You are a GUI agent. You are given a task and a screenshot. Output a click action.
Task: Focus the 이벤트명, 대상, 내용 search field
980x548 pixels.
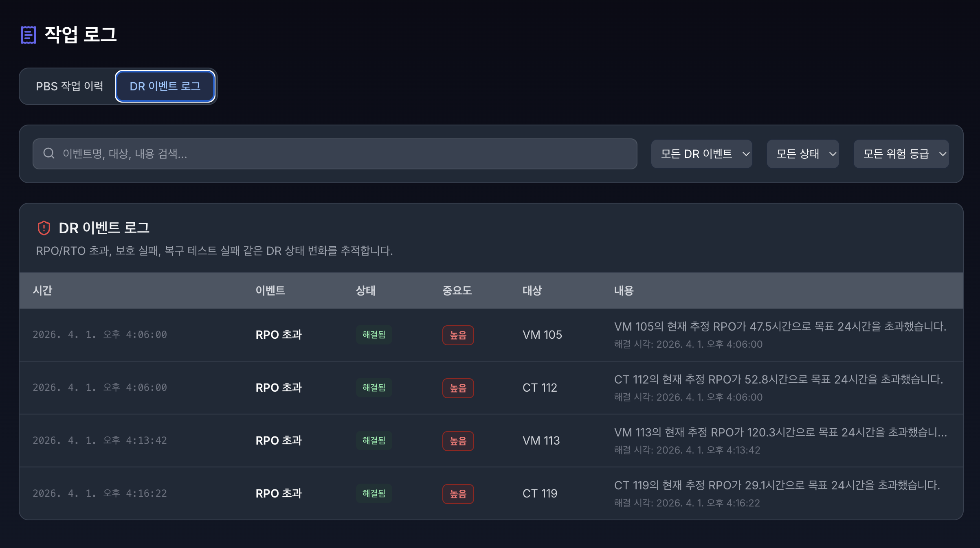335,154
